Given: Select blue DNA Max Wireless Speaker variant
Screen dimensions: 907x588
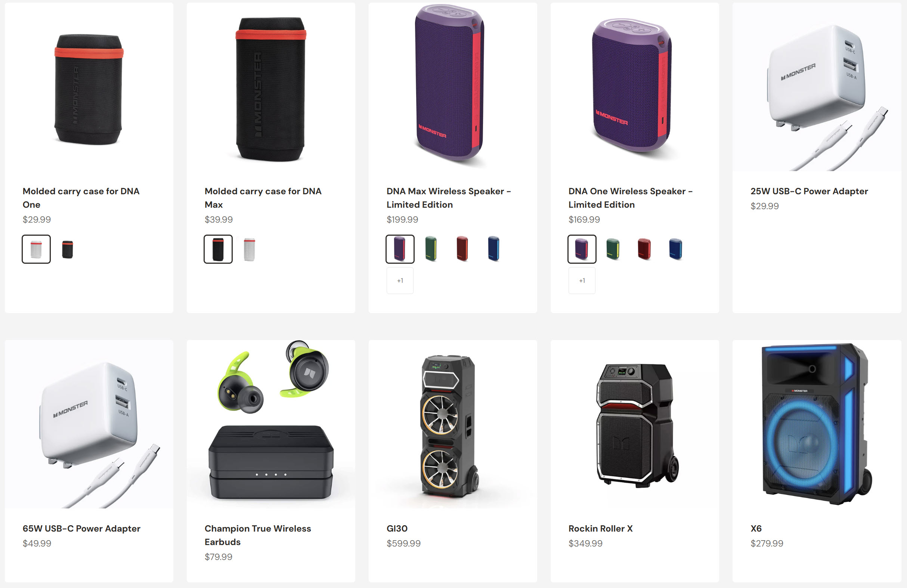Looking at the screenshot, I should tap(493, 249).
